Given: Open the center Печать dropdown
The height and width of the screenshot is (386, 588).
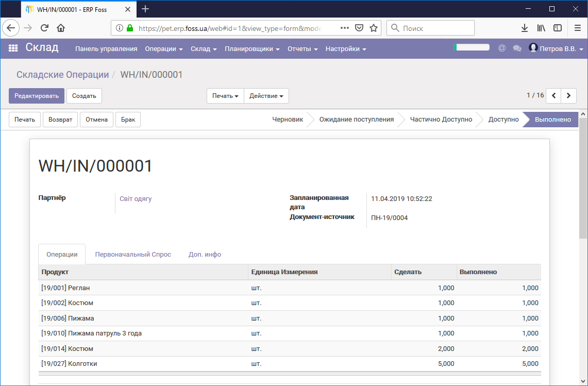Looking at the screenshot, I should click(225, 96).
